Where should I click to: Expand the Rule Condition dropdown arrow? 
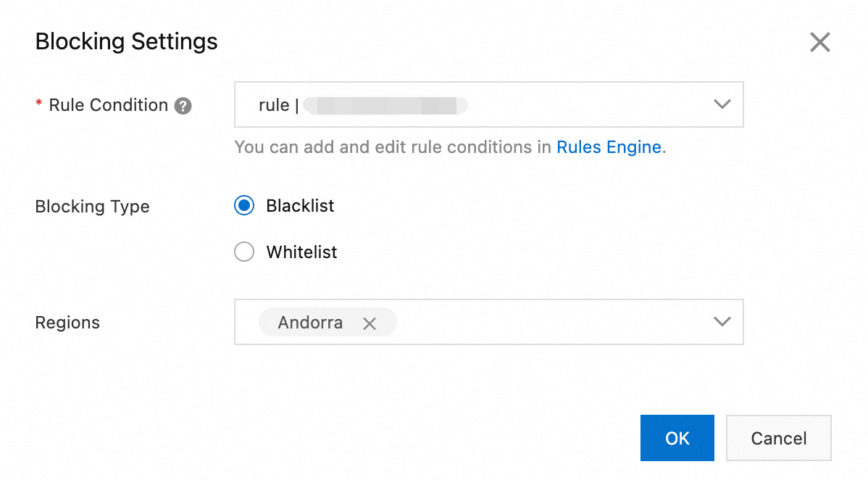click(722, 104)
